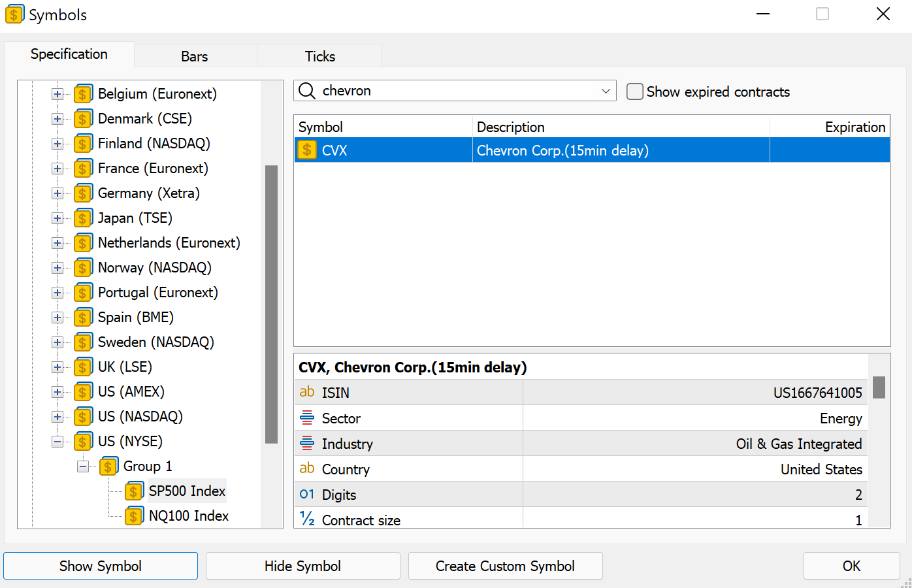Click the CVX symbol dollar icon
912x588 pixels.
(307, 150)
